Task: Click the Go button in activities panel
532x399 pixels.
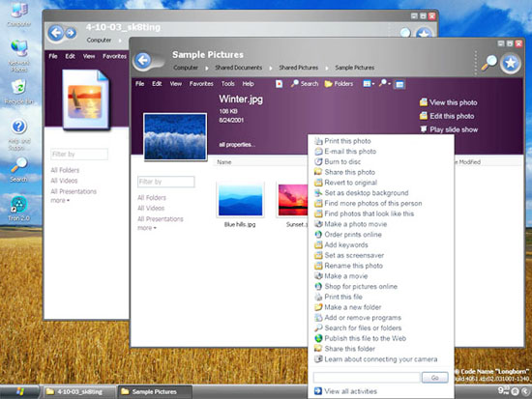Action: pos(434,378)
